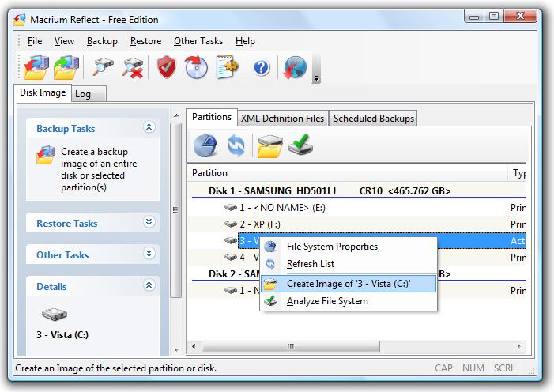Click the blue question mark help icon

(262, 67)
